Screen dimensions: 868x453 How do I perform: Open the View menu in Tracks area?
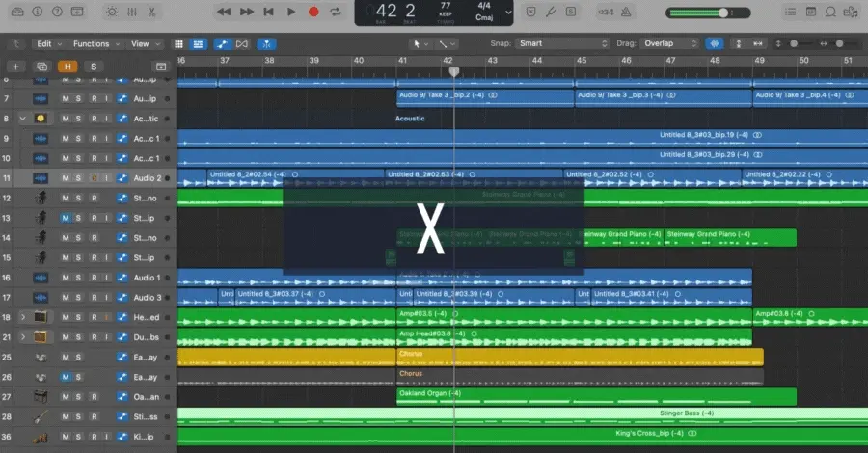coord(145,43)
